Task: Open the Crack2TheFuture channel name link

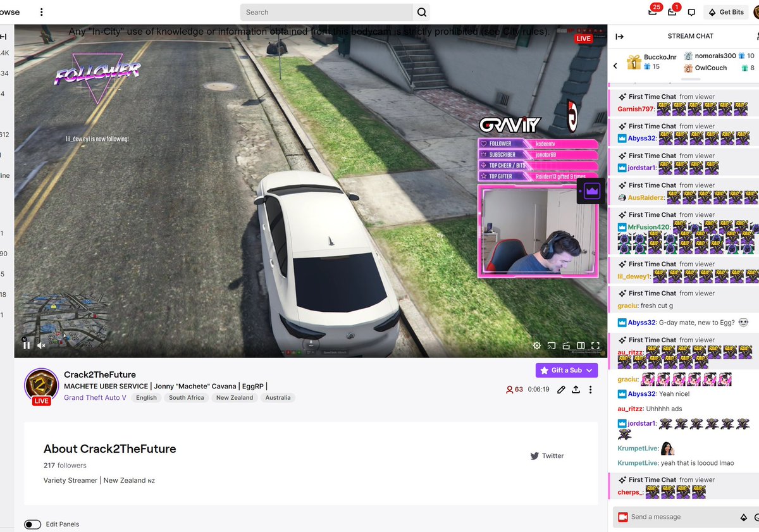Action: [100, 374]
